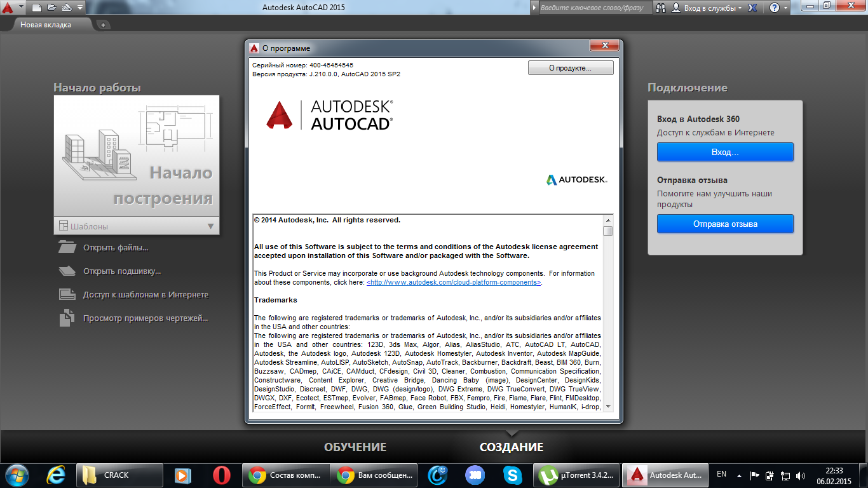Click the Серийный номер: 400-45454545 text

302,65
